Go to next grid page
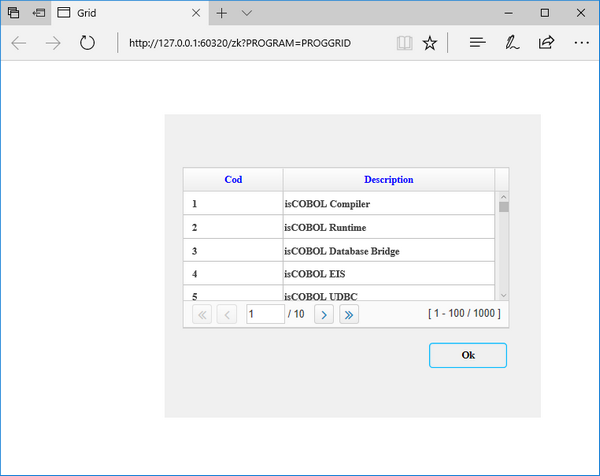The image size is (600, 476). pos(324,314)
